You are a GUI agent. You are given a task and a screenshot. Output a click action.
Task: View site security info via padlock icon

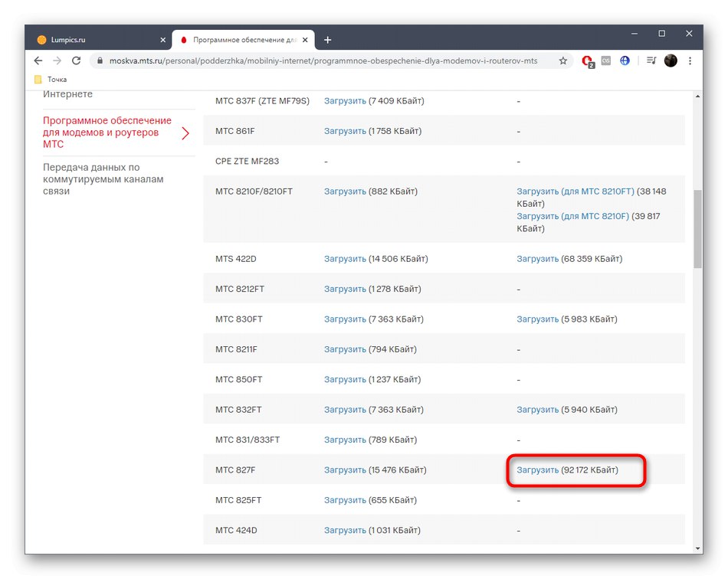coord(100,61)
